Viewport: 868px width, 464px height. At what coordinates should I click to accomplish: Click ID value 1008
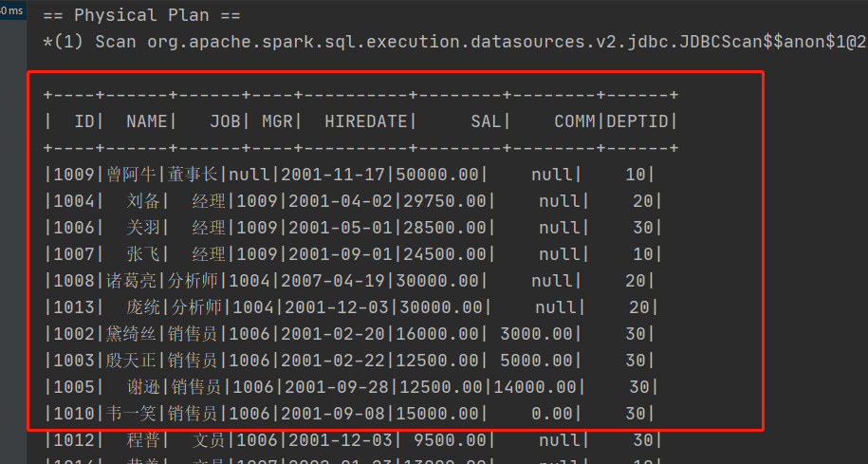74,281
